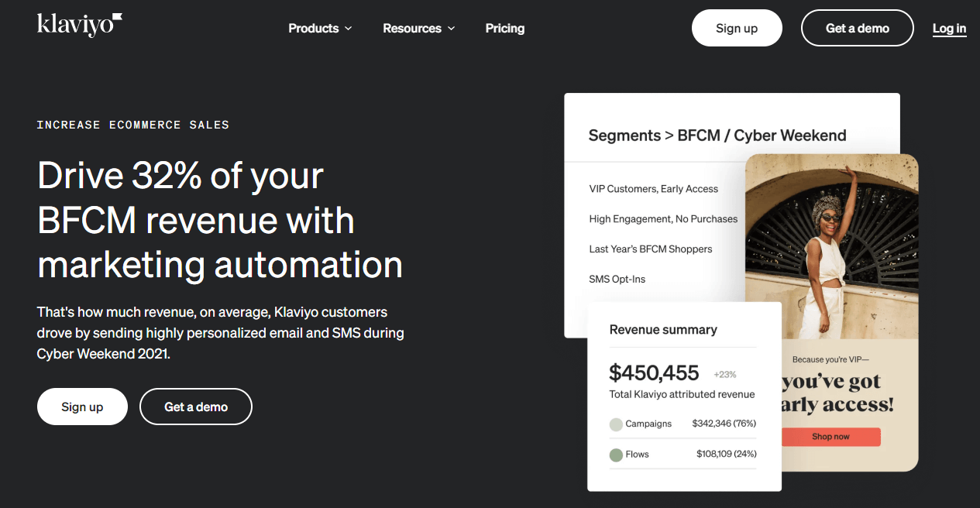Click the VIP Customers, Early Access segment
This screenshot has width=980, height=508.
click(x=653, y=188)
